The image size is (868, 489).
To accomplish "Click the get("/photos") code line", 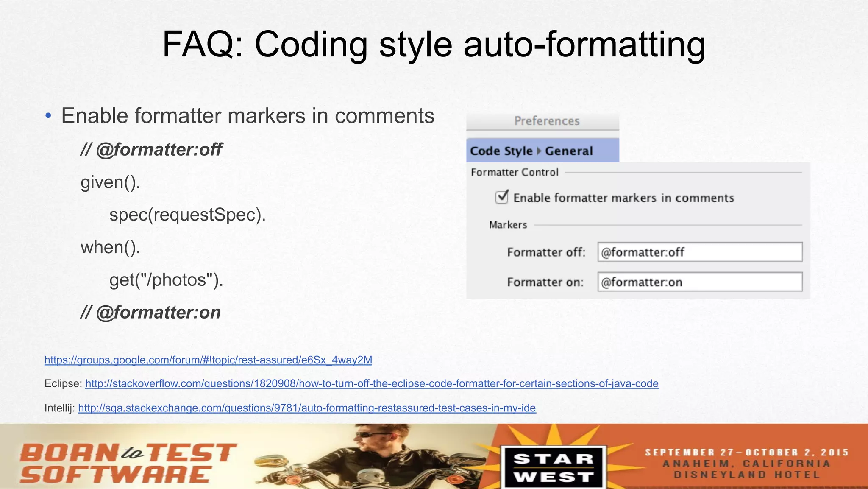I will coord(166,280).
